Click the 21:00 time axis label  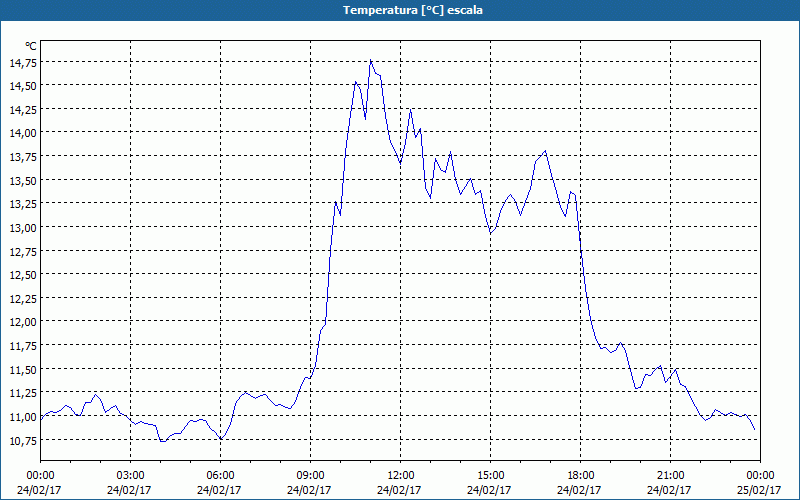point(670,476)
